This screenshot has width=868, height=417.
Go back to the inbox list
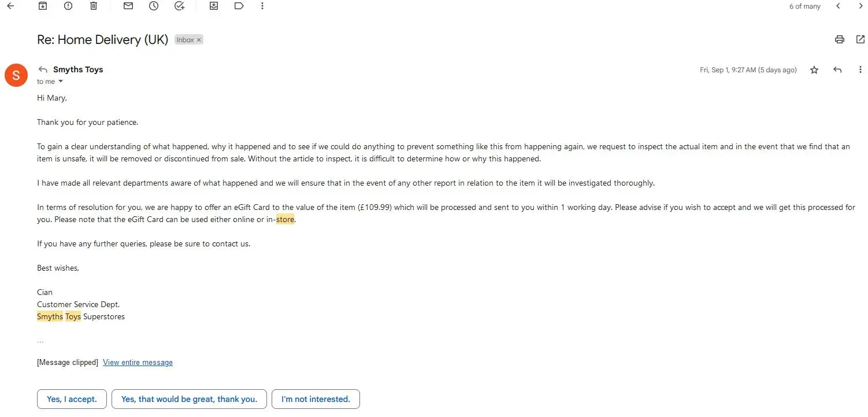pos(10,6)
